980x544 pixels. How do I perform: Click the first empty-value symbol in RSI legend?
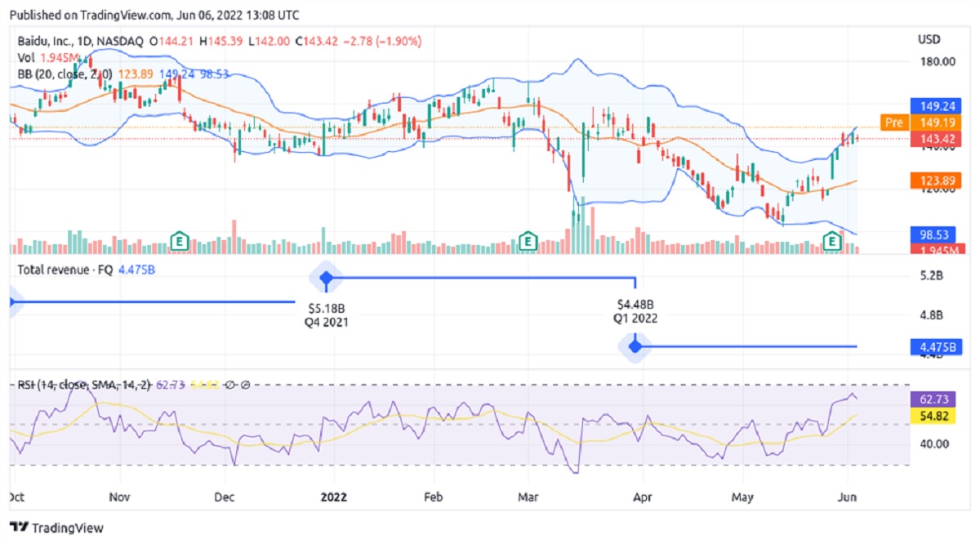(230, 385)
